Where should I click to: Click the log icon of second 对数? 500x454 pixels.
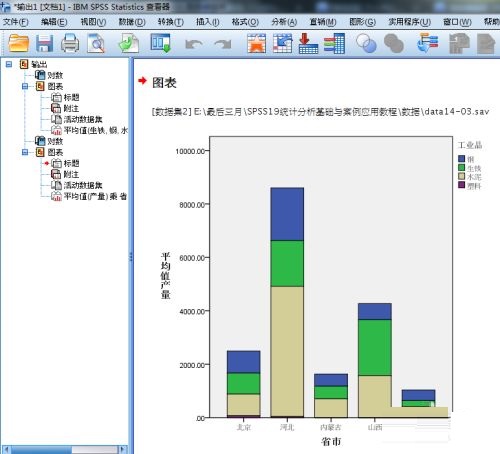(40, 141)
